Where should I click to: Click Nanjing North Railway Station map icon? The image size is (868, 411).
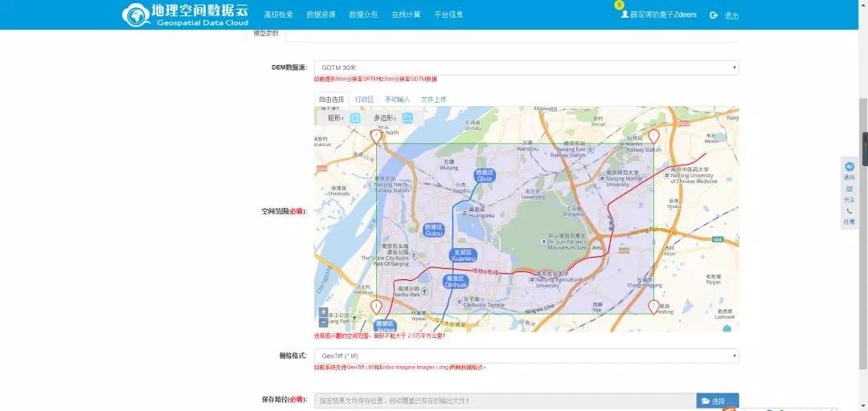[371, 185]
